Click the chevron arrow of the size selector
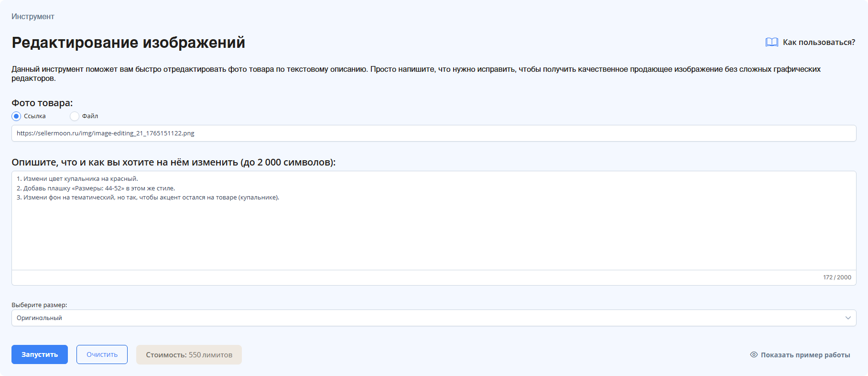Image resolution: width=868 pixels, height=376 pixels. click(848, 318)
